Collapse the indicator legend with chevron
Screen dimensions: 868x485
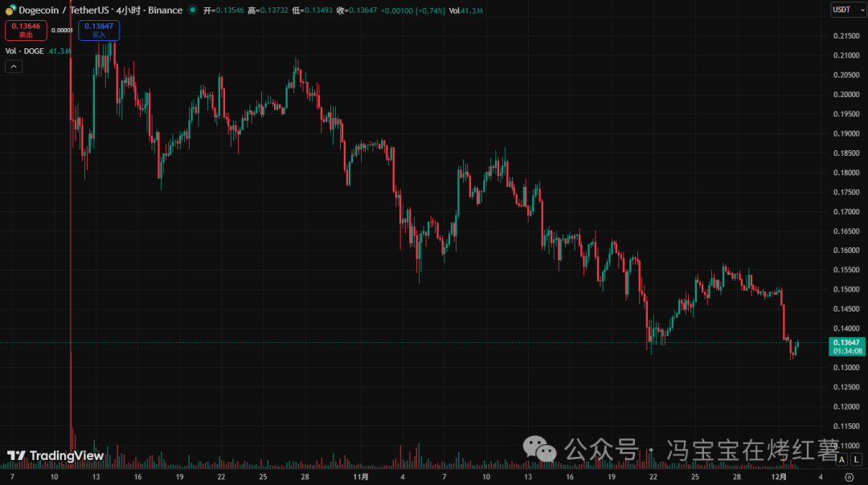(14, 67)
